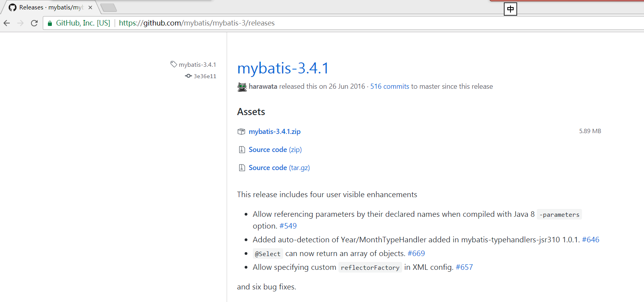Open the mybatis-3.4.1 release title

click(283, 68)
